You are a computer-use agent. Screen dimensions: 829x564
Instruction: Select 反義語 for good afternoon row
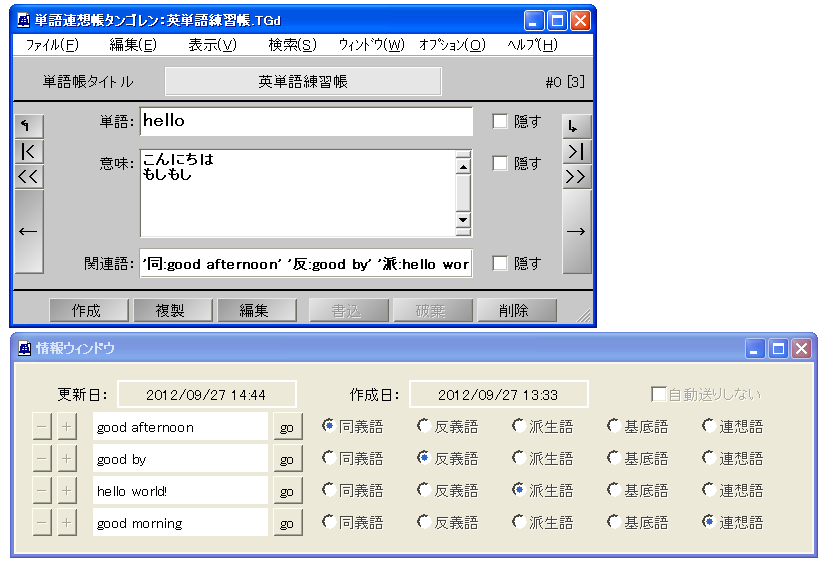pos(424,426)
